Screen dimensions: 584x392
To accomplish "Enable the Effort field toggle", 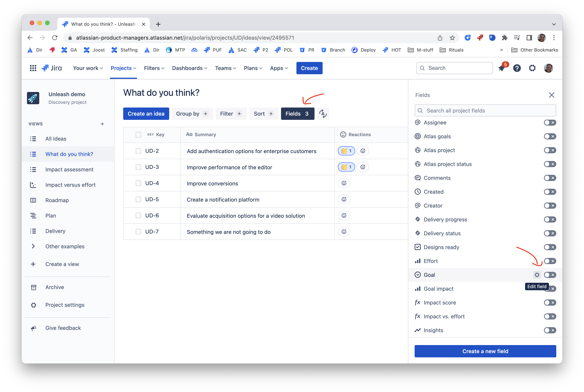I will pyautogui.click(x=550, y=261).
